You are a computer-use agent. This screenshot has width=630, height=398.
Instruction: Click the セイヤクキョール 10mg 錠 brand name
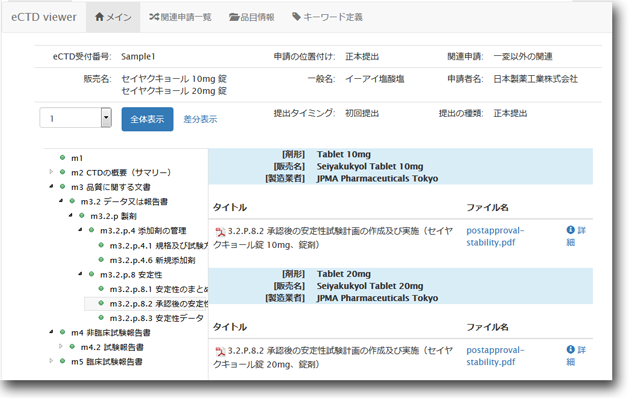174,79
